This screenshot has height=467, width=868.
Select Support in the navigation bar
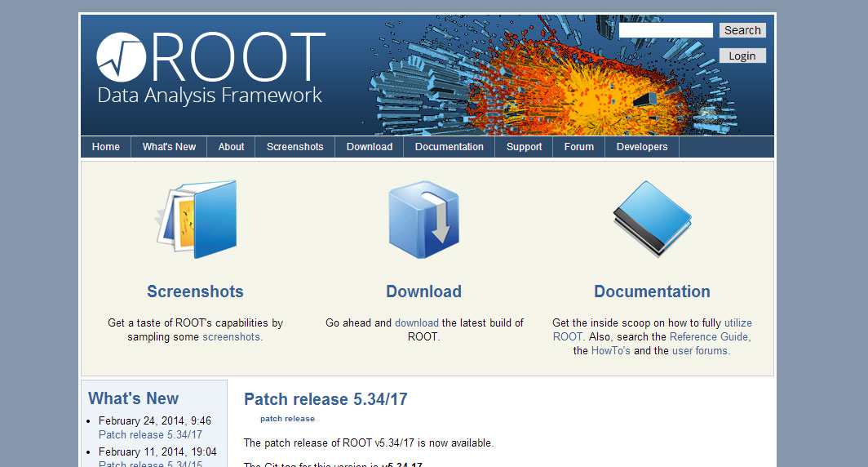point(524,147)
